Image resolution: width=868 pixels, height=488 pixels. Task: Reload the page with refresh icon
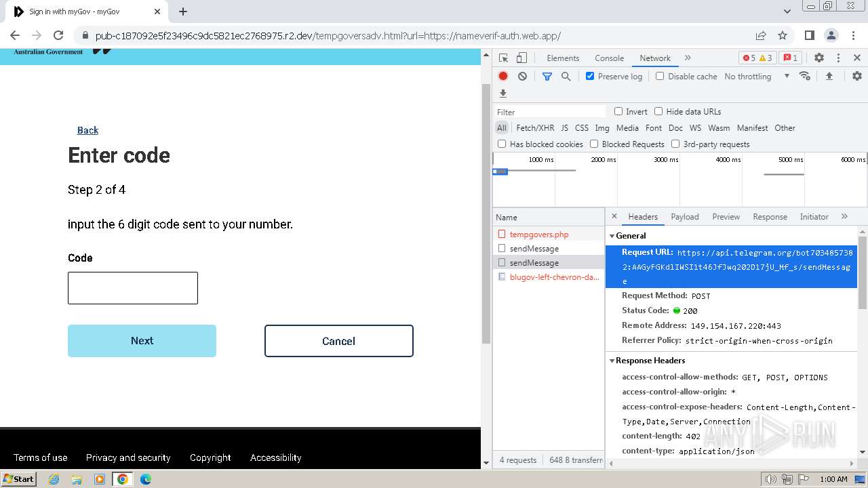pyautogui.click(x=58, y=35)
